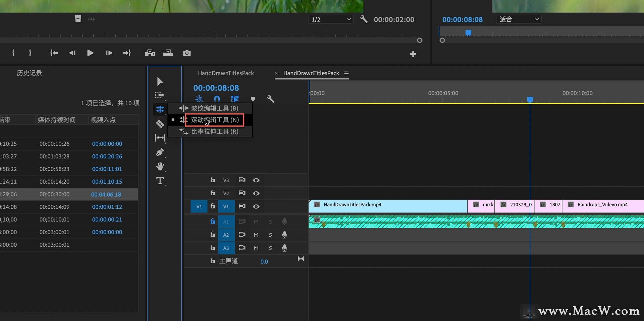Choose 比率拉伸工具 (R) from flyout
The image size is (644, 321).
210,131
